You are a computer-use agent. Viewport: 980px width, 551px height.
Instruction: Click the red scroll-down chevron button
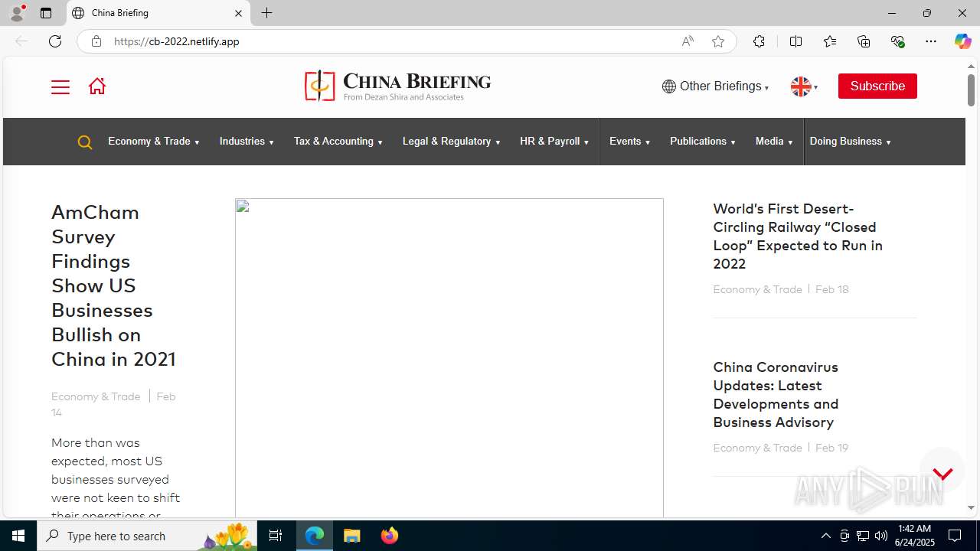(942, 474)
